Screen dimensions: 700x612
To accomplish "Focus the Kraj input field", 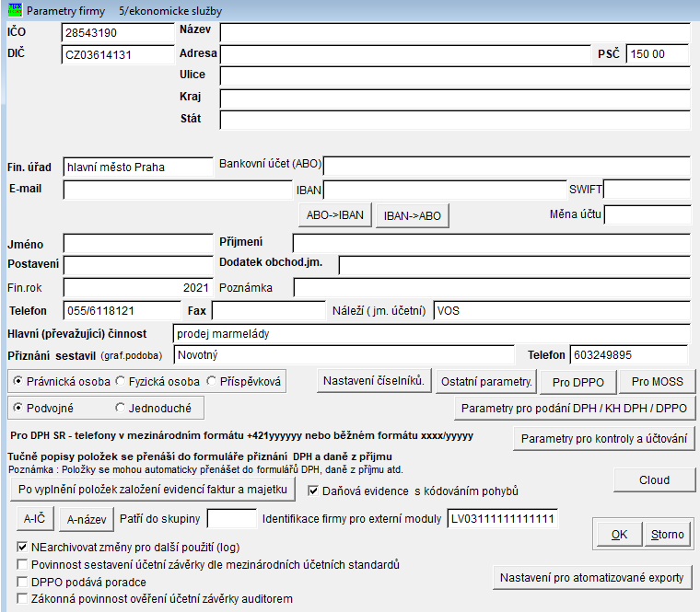I will 455,98.
